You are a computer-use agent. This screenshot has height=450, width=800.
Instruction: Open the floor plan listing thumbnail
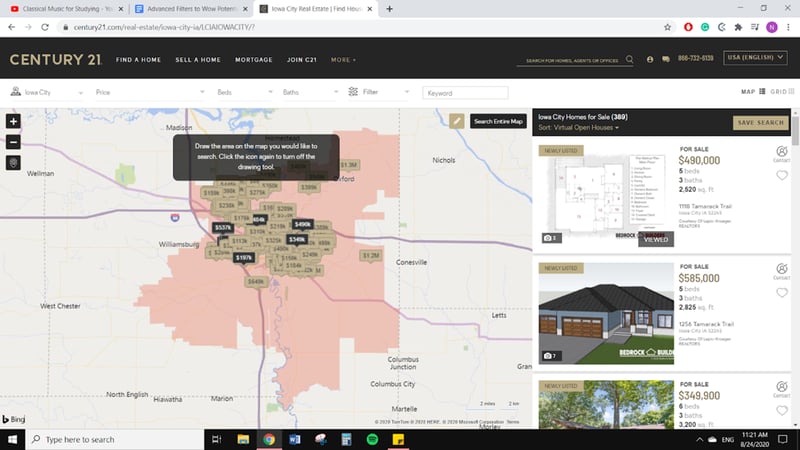606,196
